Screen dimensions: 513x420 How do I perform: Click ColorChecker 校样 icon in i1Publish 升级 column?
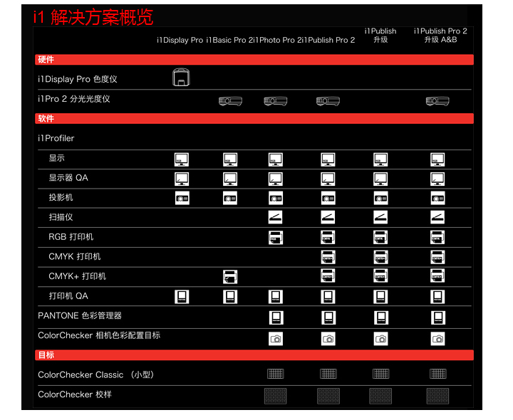[380, 397]
